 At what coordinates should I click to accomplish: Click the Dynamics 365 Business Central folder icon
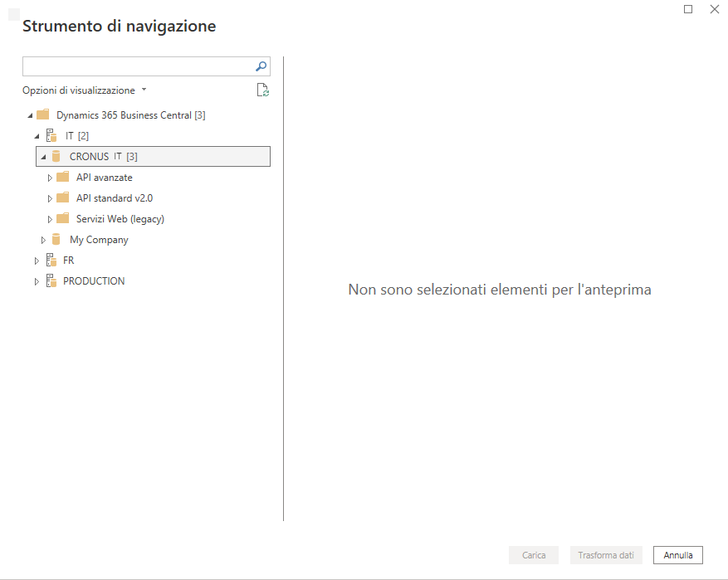[42, 115]
